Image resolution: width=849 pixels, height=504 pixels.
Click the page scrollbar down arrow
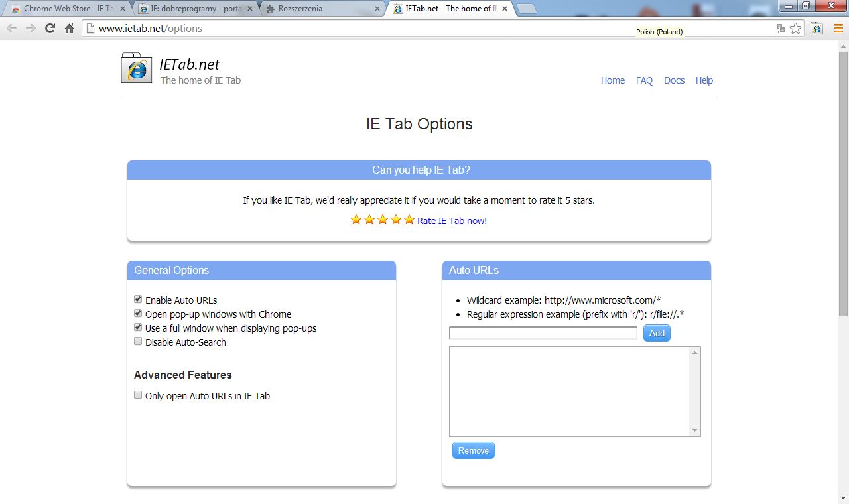(843, 498)
